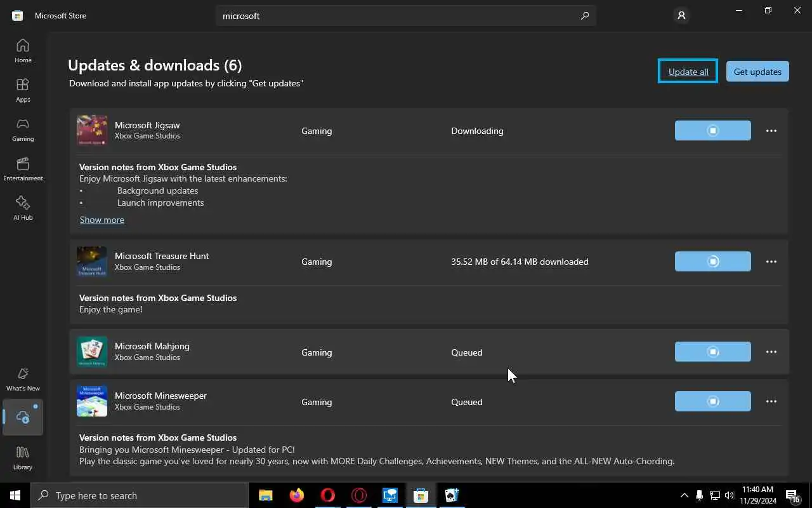Click the 35.52 MB of 64.14 MB downloaded text
This screenshot has height=508, width=812.
(x=520, y=262)
